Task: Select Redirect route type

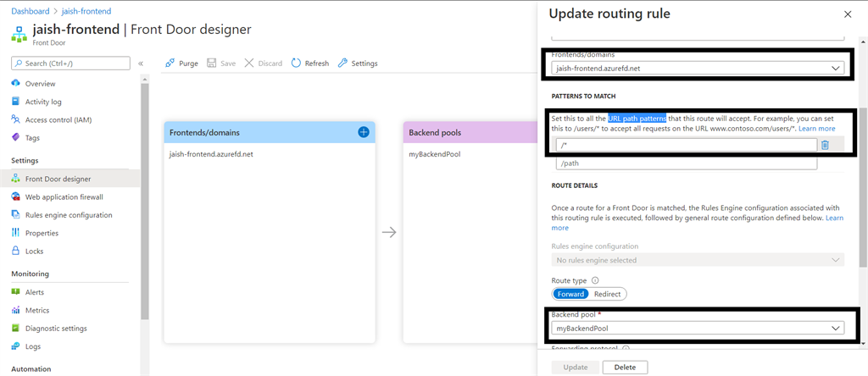Action: pyautogui.click(x=607, y=294)
